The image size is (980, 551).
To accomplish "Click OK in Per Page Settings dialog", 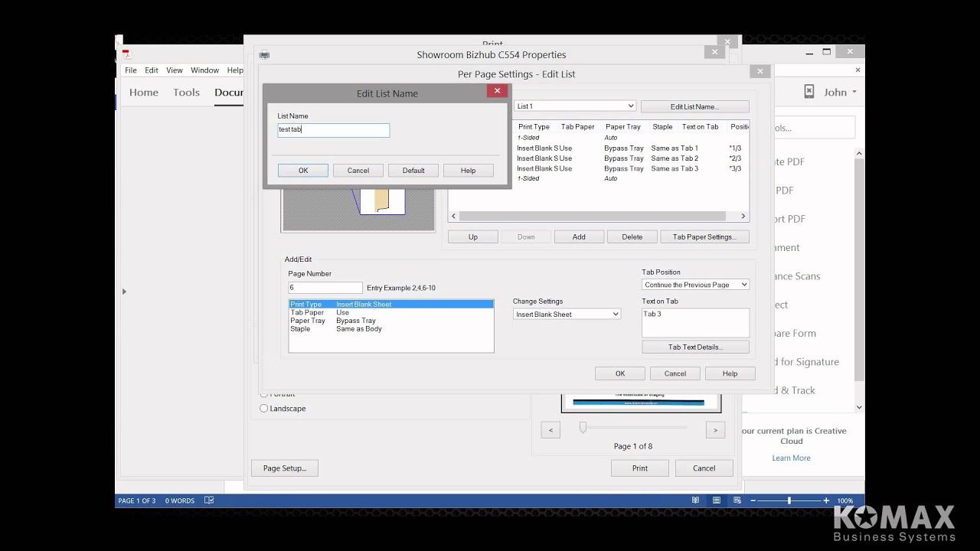I will click(620, 373).
